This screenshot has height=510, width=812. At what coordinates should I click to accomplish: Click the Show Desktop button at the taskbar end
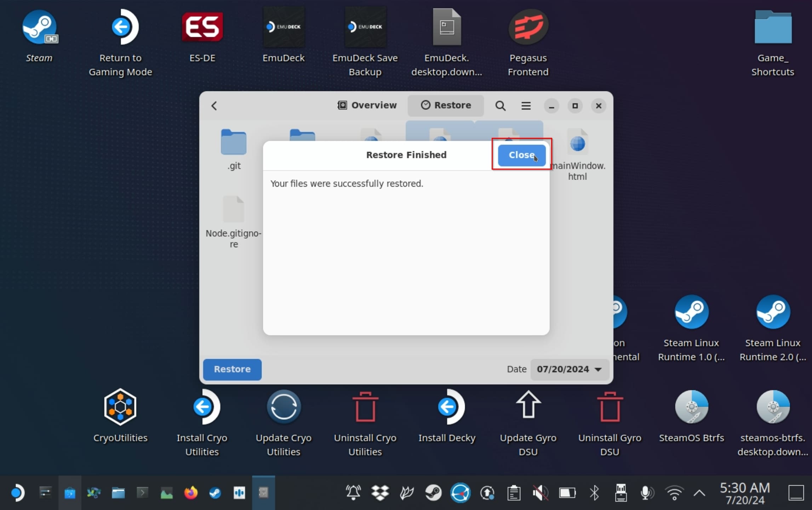coord(796,493)
